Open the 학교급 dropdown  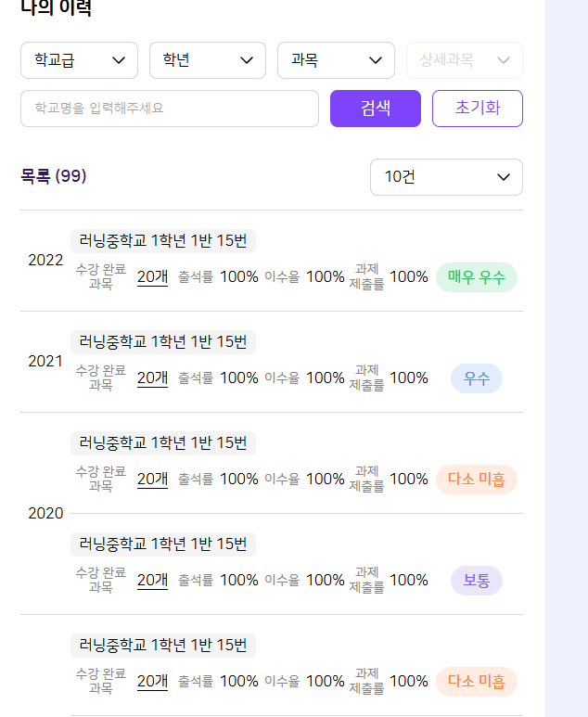pos(79,60)
